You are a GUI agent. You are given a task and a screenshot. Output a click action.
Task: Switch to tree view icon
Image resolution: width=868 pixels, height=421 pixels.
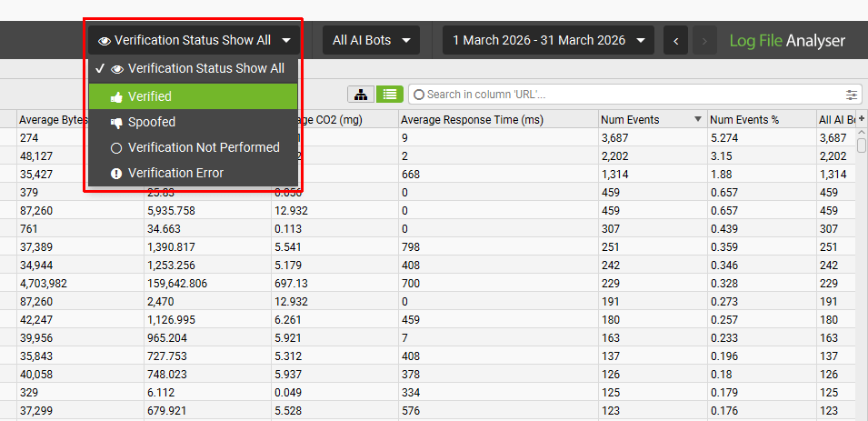point(361,95)
